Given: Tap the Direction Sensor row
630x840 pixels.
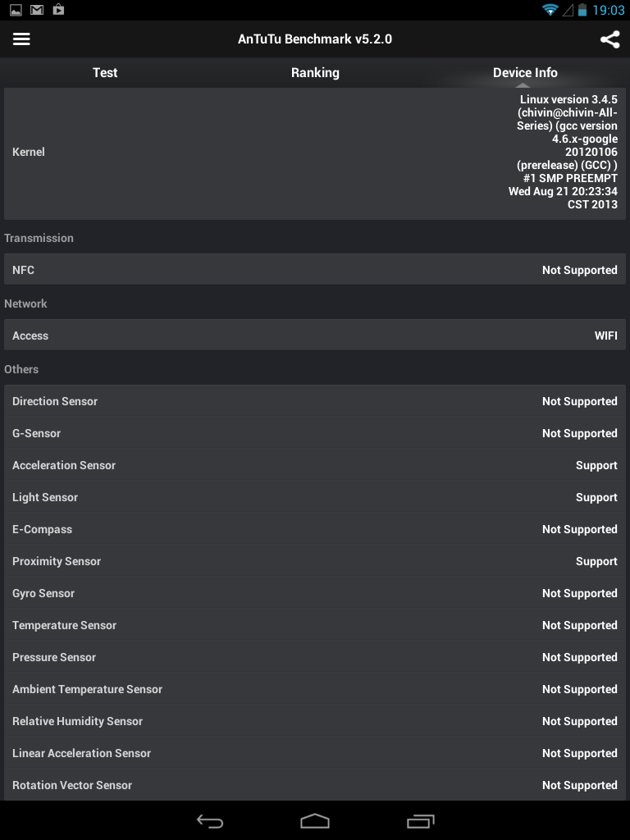Looking at the screenshot, I should click(315, 401).
